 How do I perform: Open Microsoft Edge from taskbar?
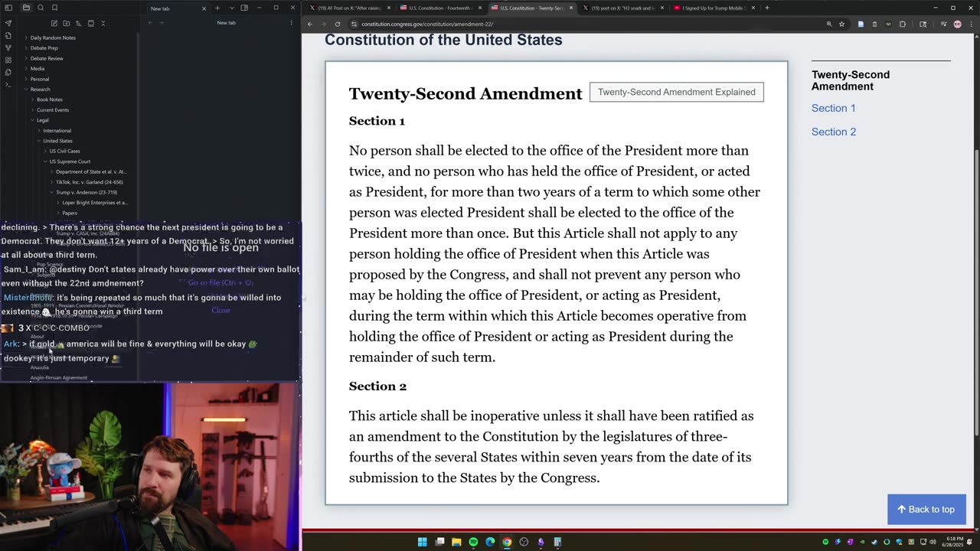490,542
